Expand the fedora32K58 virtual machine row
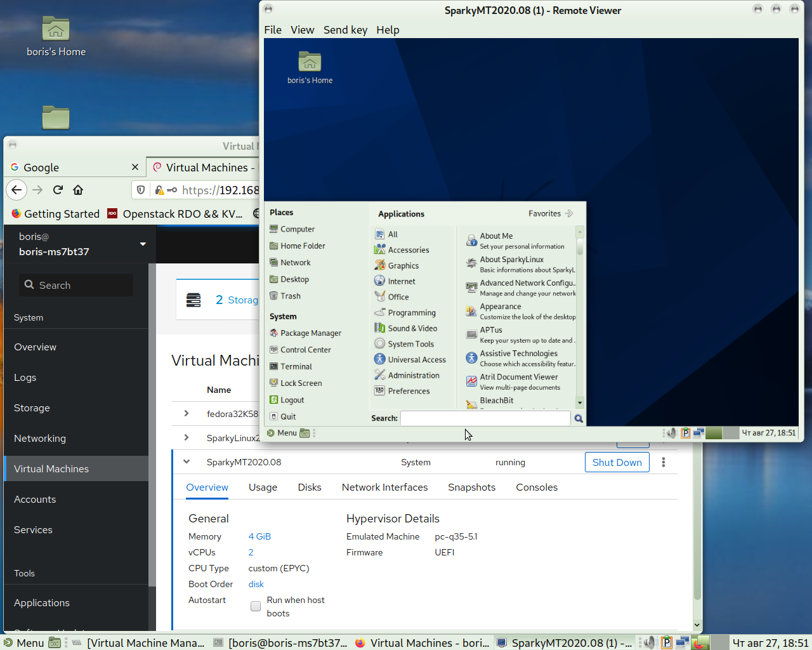The image size is (812, 650). pos(185,413)
